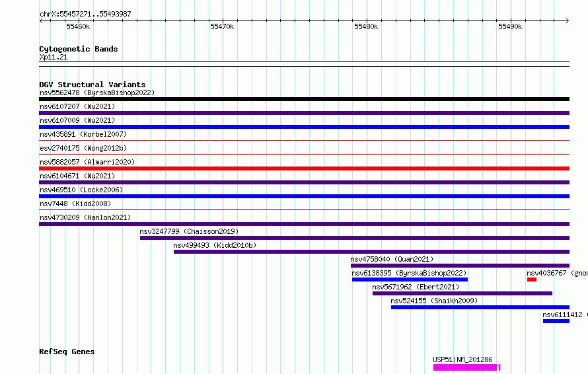Click the purple bar under nsv6107207

pyautogui.click(x=304, y=113)
